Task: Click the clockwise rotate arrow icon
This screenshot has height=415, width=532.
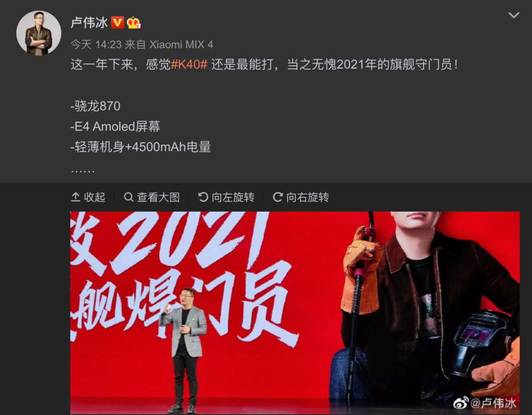Action: point(277,197)
